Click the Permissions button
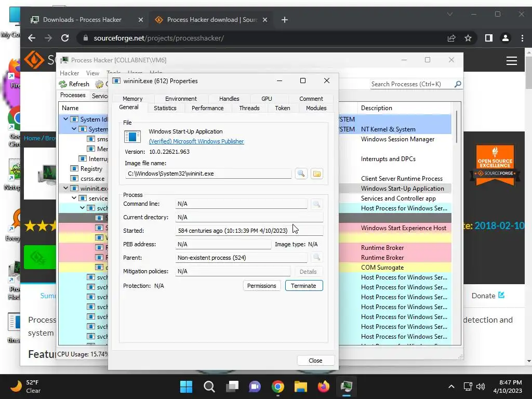 pos(262,286)
